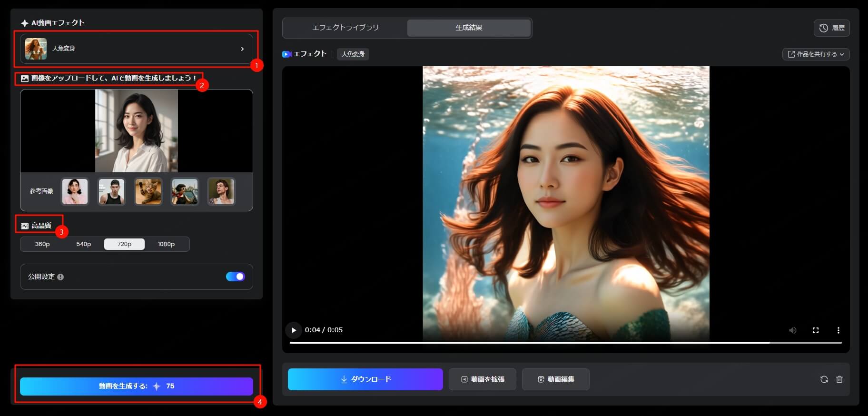The height and width of the screenshot is (416, 868).
Task: Choose 360p quality
Action: (42, 244)
